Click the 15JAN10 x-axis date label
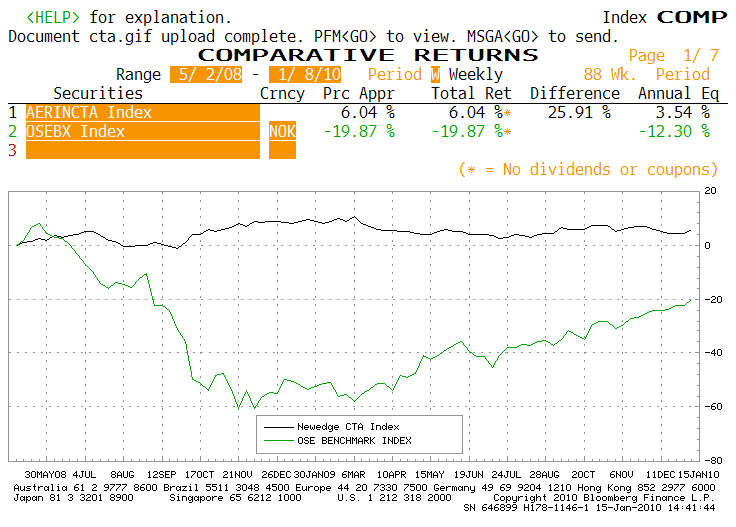Viewport: 736px width, 527px height. pyautogui.click(x=698, y=475)
